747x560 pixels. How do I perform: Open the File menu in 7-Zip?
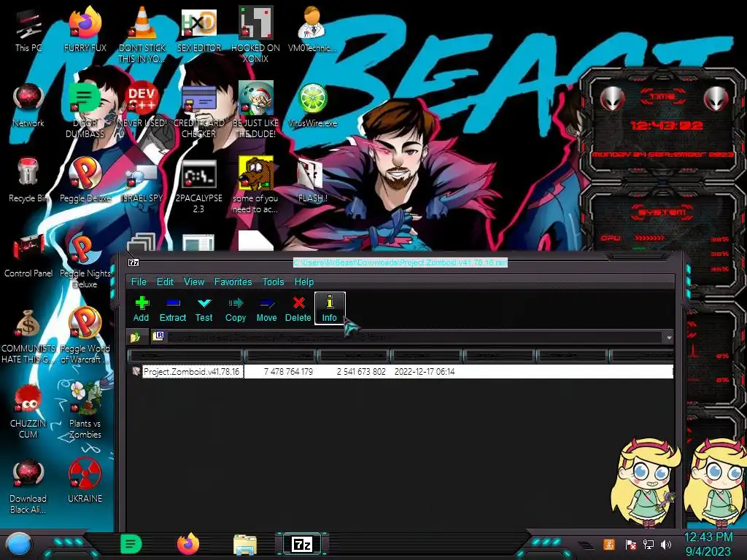click(139, 282)
